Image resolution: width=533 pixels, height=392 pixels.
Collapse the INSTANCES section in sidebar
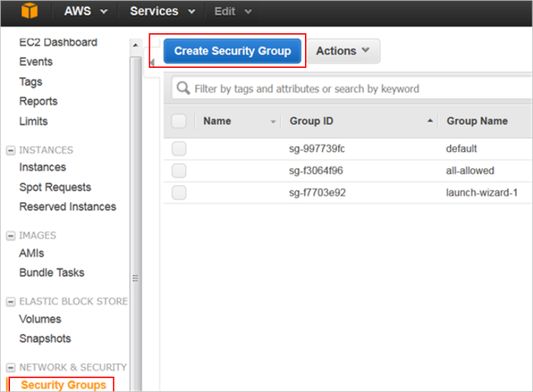tap(10, 150)
